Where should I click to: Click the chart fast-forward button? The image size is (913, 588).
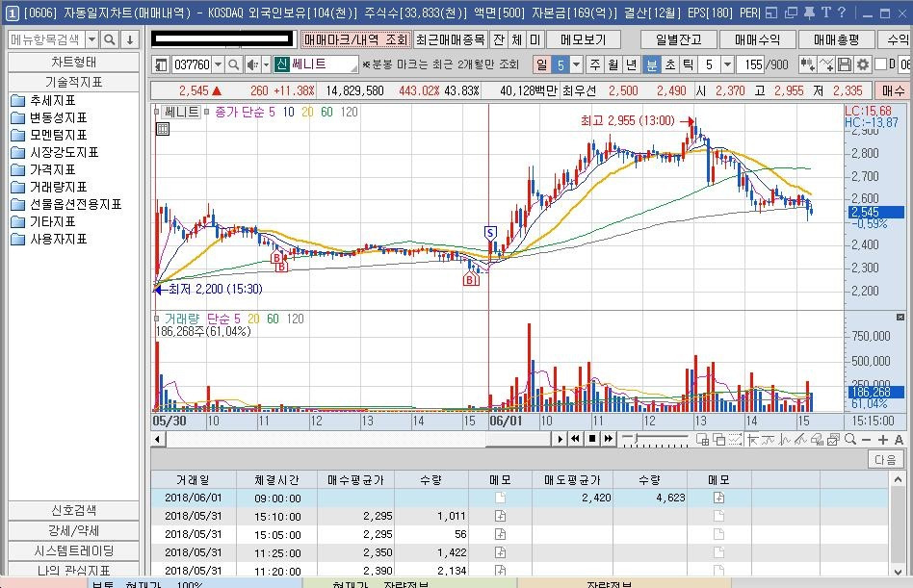(x=609, y=439)
